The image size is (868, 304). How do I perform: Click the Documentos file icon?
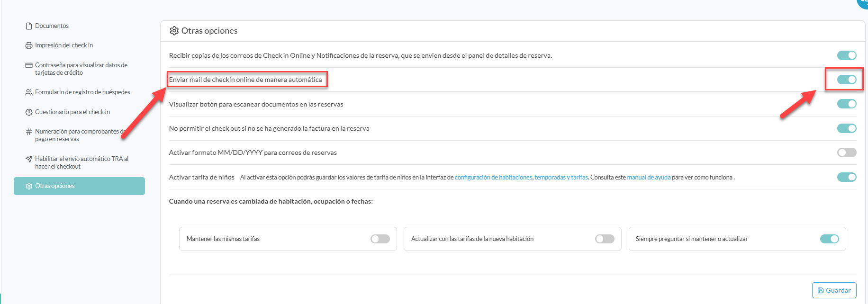pos(29,26)
